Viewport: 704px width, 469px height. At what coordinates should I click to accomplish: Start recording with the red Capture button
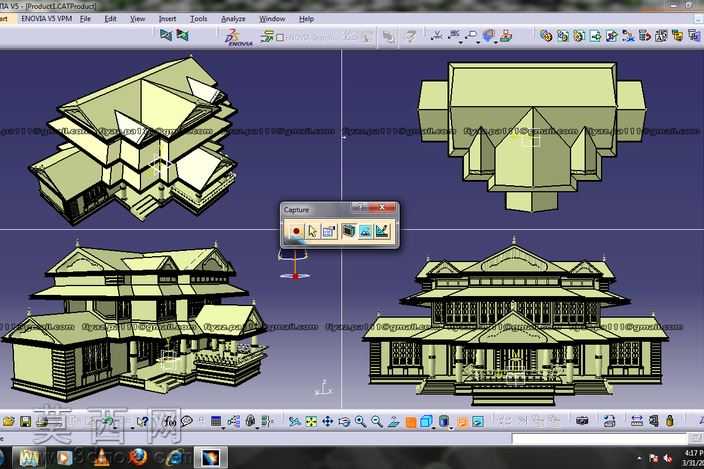(x=296, y=231)
